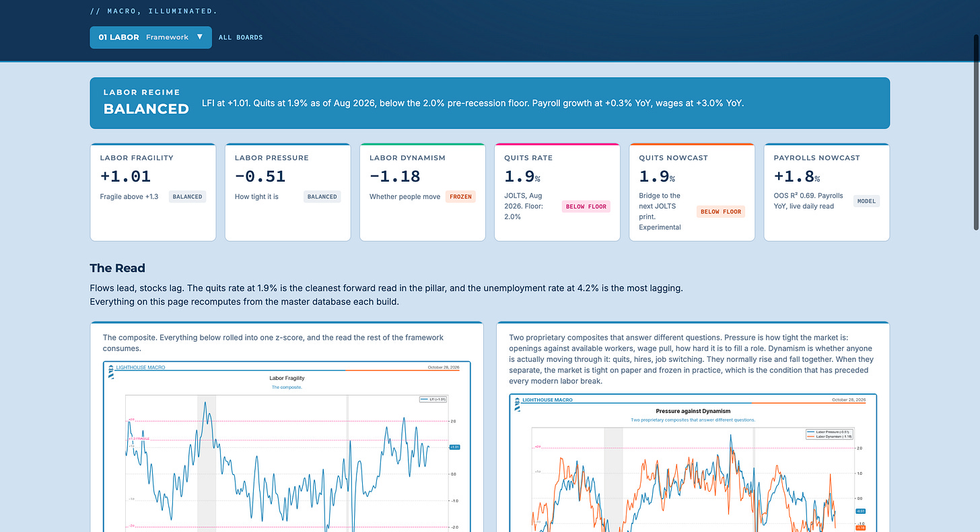The width and height of the screenshot is (980, 532).
Task: Open the 01 LABOR Framework dropdown
Action: pyautogui.click(x=151, y=37)
